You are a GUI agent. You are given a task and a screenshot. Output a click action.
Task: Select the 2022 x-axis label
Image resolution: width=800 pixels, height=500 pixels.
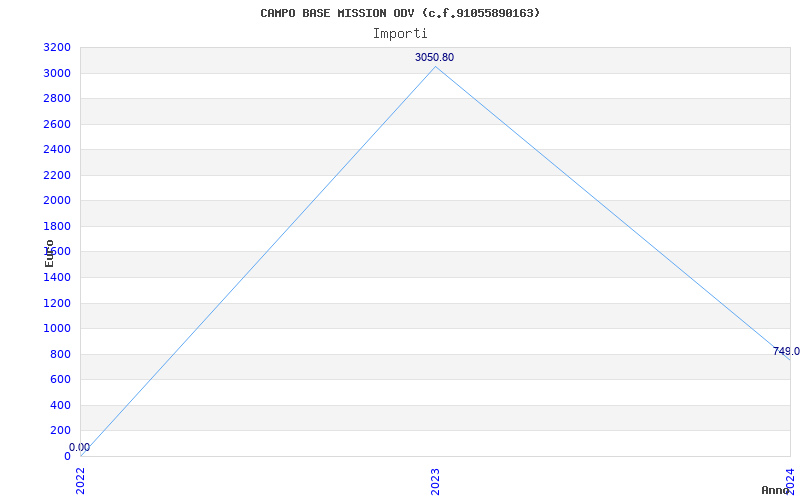81,482
